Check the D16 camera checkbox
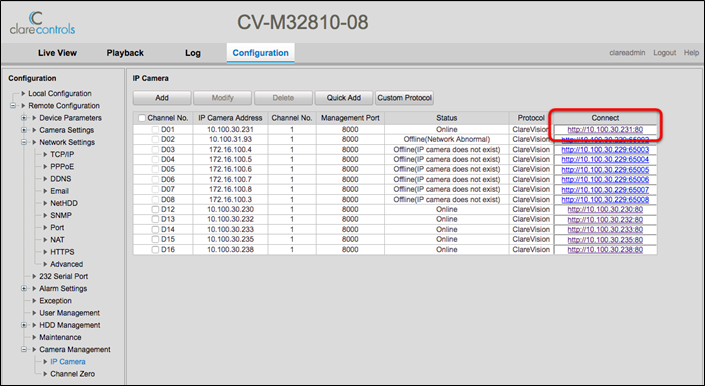 tap(155, 249)
